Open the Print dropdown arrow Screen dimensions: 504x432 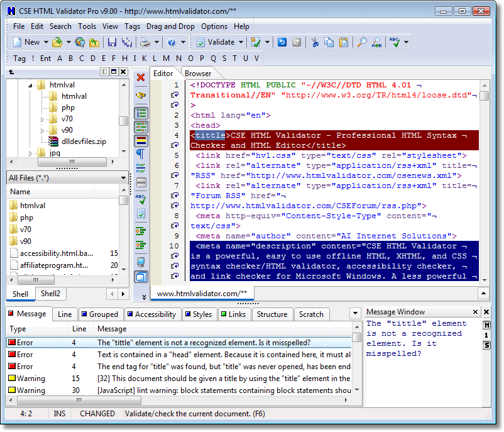tap(156, 42)
